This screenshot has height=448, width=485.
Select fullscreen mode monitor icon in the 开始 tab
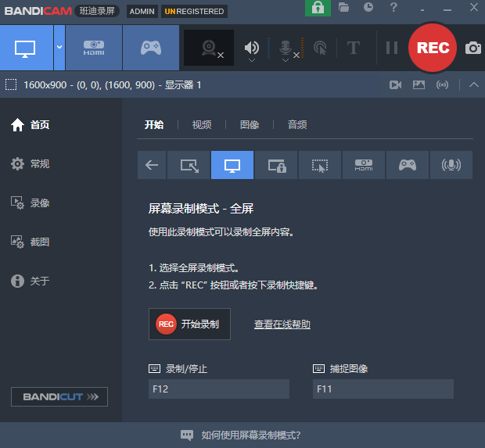232,165
